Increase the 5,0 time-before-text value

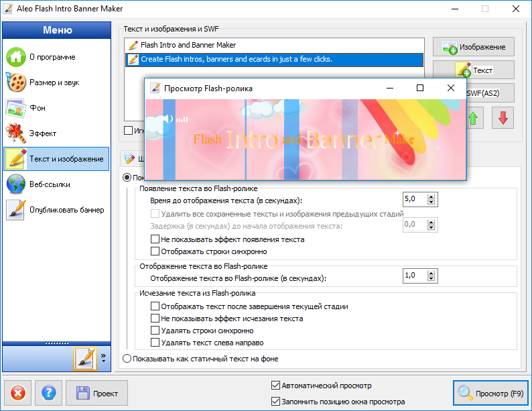(431, 196)
